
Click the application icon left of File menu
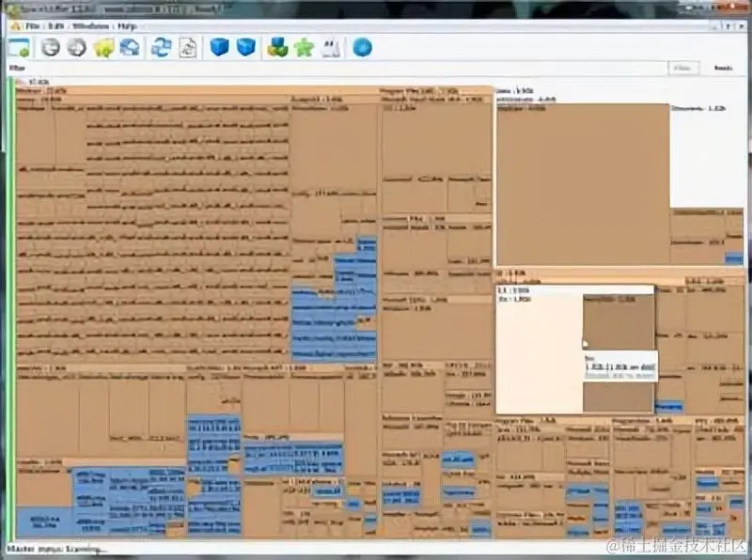coord(15,26)
